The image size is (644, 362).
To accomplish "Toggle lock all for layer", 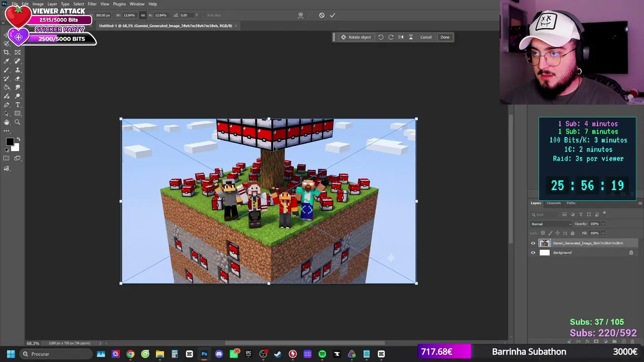I will coord(572,233).
